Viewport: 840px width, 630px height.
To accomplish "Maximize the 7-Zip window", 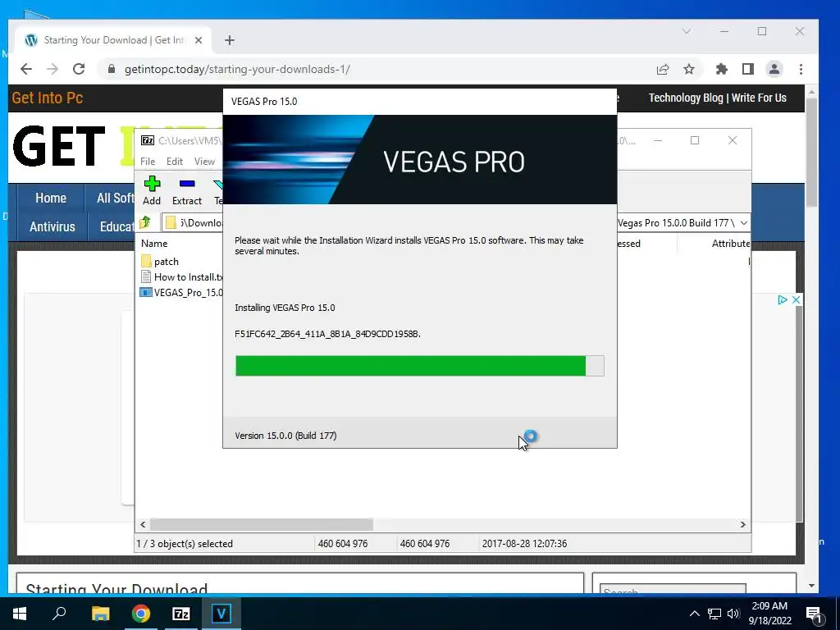I will [695, 140].
